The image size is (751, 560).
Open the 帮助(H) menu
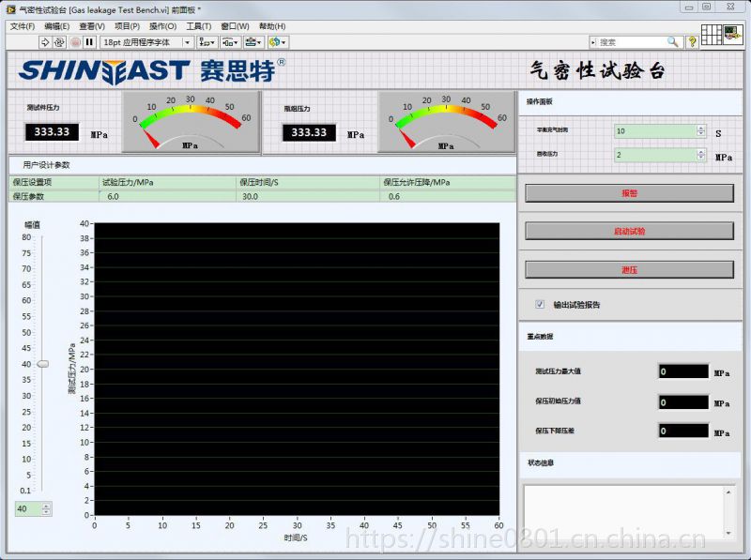click(x=272, y=26)
